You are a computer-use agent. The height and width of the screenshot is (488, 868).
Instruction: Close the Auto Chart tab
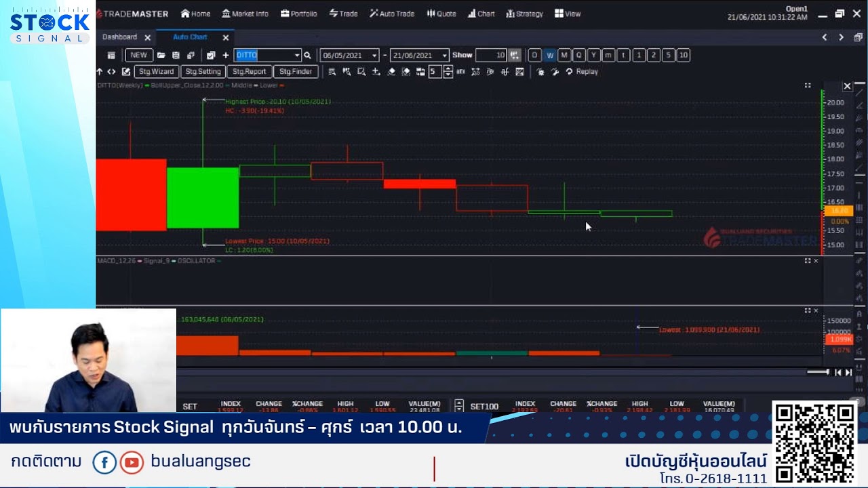pyautogui.click(x=226, y=38)
